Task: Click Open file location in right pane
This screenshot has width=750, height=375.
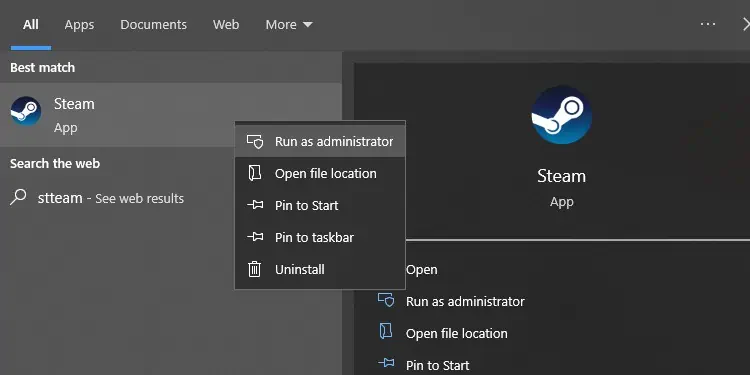Action: 456,333
